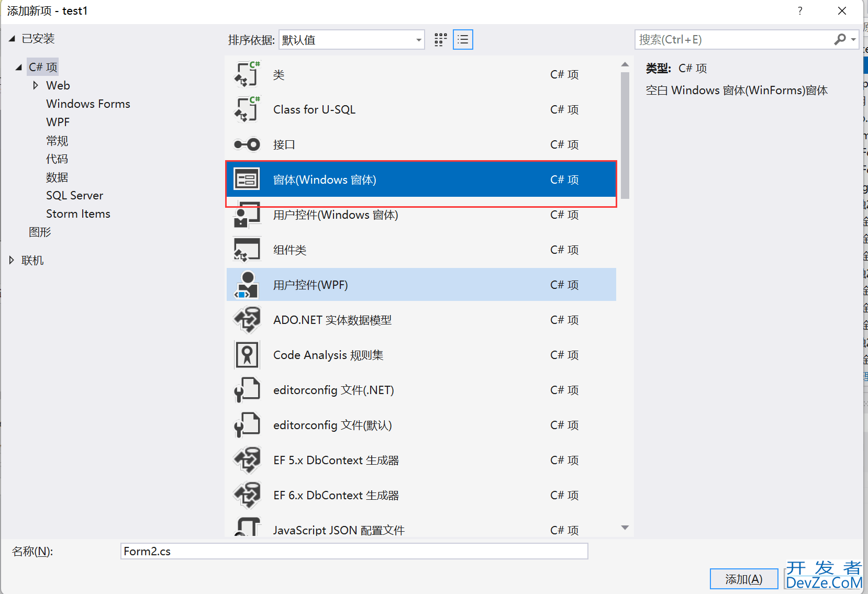Select the 联机 category label
This screenshot has height=594, width=868.
click(x=32, y=260)
